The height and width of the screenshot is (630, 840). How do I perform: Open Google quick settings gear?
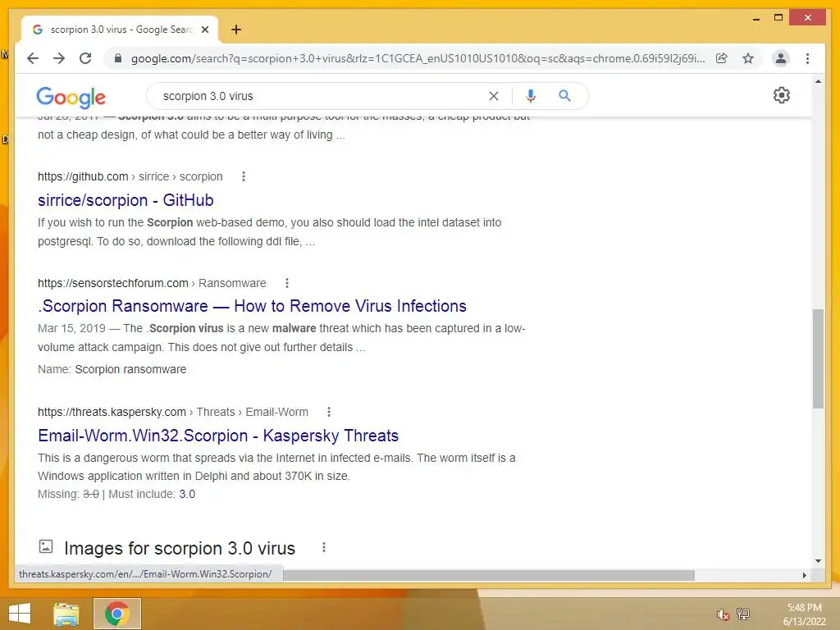click(781, 95)
